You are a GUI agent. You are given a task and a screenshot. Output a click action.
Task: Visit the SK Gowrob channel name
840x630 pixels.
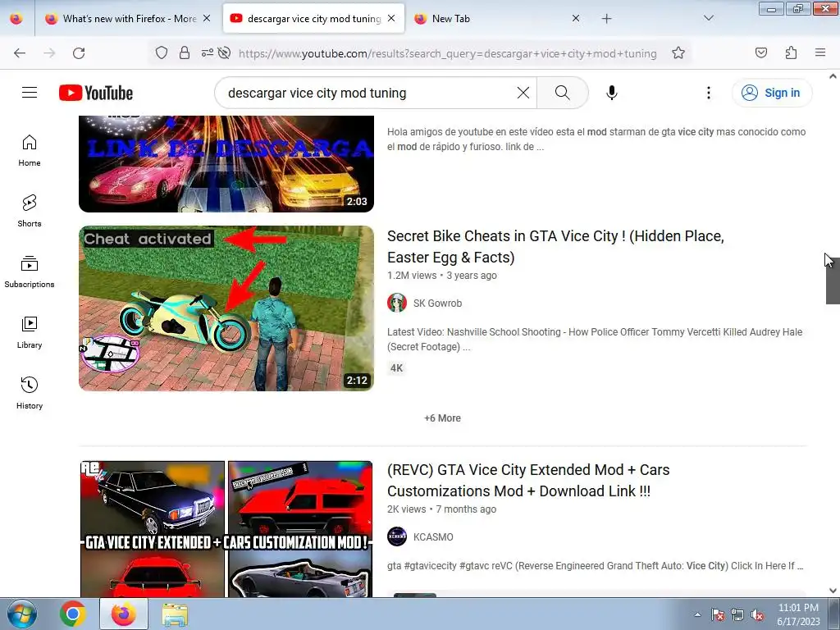[437, 304]
